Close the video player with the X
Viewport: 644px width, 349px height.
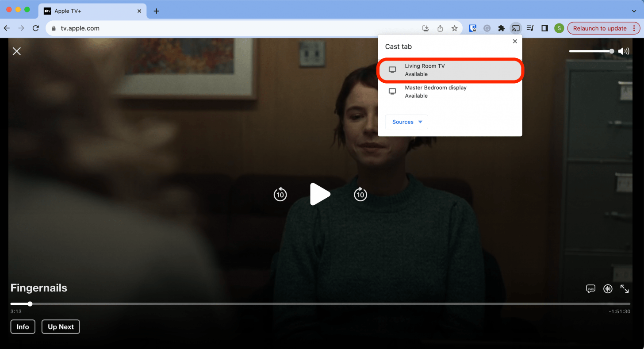[17, 51]
